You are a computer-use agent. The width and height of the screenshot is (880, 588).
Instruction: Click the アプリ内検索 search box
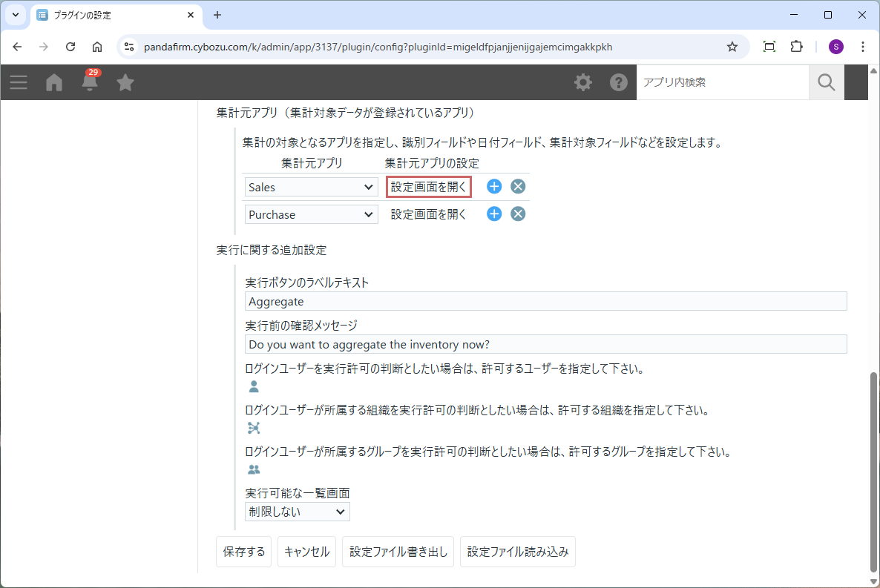point(722,82)
